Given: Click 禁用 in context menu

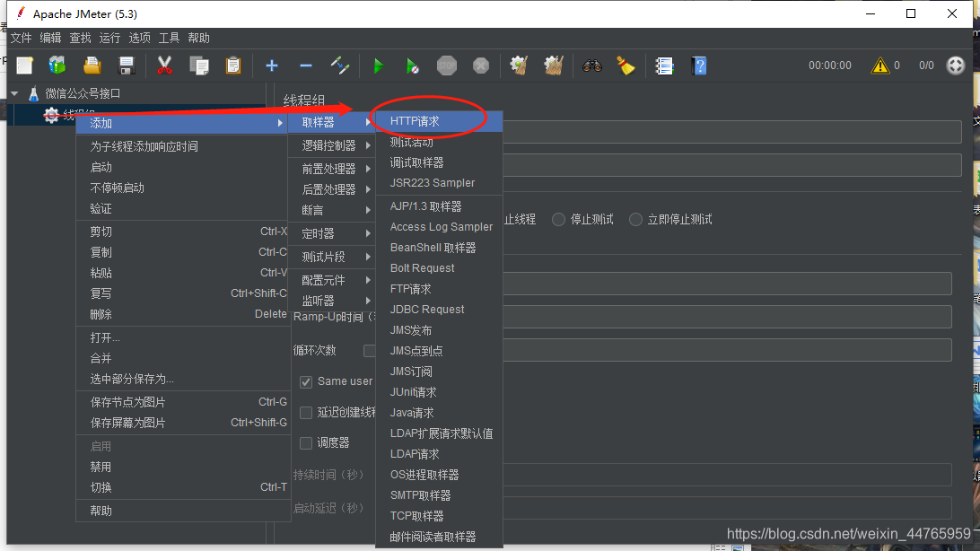Looking at the screenshot, I should (181, 468).
